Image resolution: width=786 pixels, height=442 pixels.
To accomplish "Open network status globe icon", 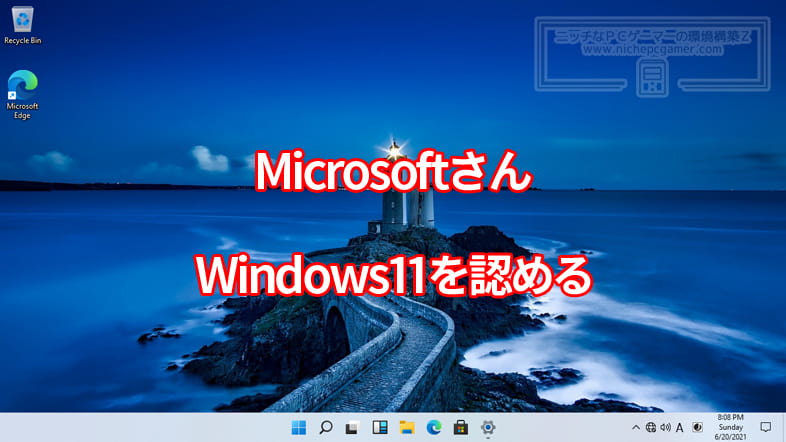I will pos(651,427).
